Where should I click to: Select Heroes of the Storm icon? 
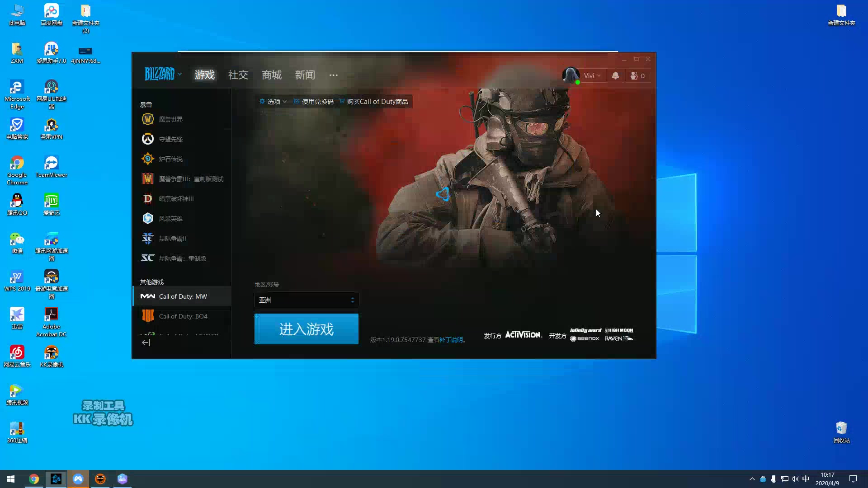(148, 219)
